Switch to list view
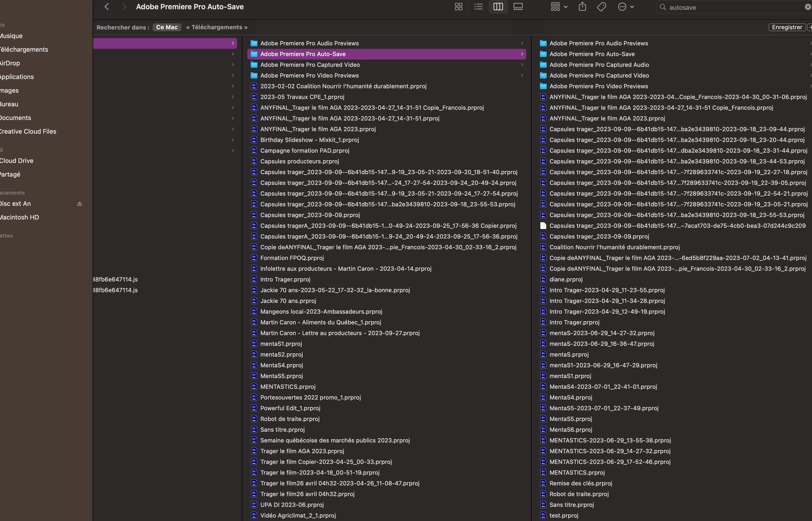 tap(478, 7)
